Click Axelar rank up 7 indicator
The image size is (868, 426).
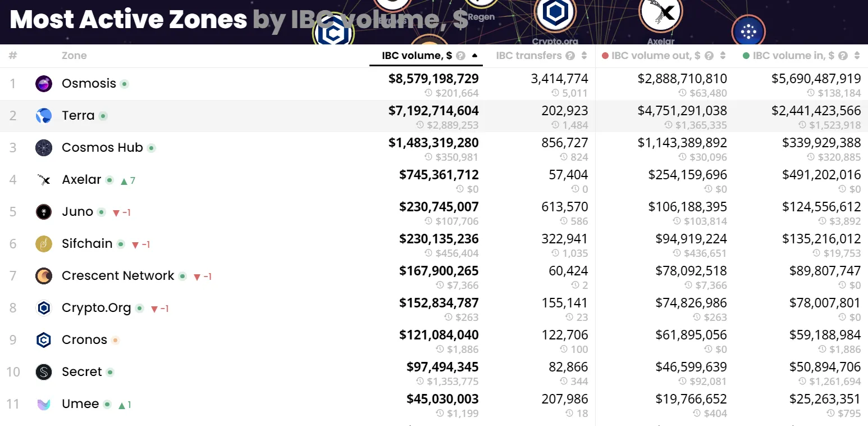(128, 180)
